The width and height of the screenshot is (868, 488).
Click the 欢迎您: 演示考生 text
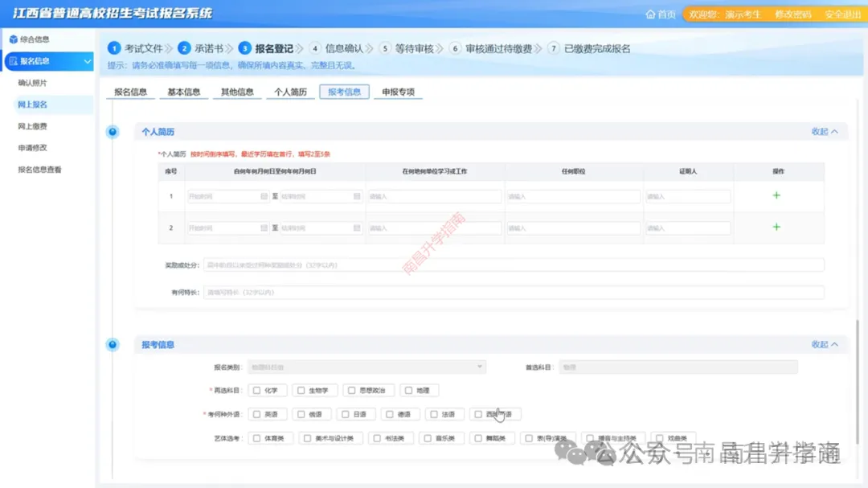725,14
